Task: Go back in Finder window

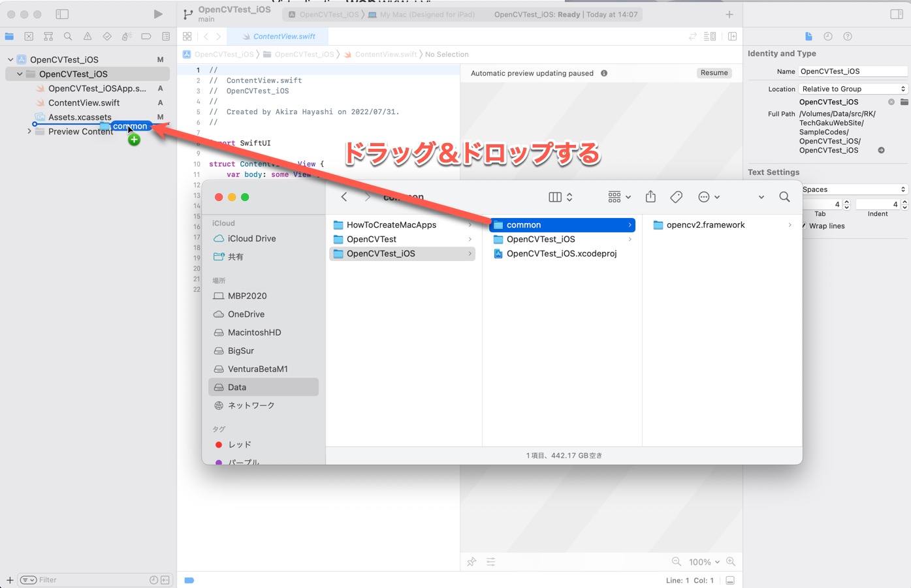Action: coord(344,196)
